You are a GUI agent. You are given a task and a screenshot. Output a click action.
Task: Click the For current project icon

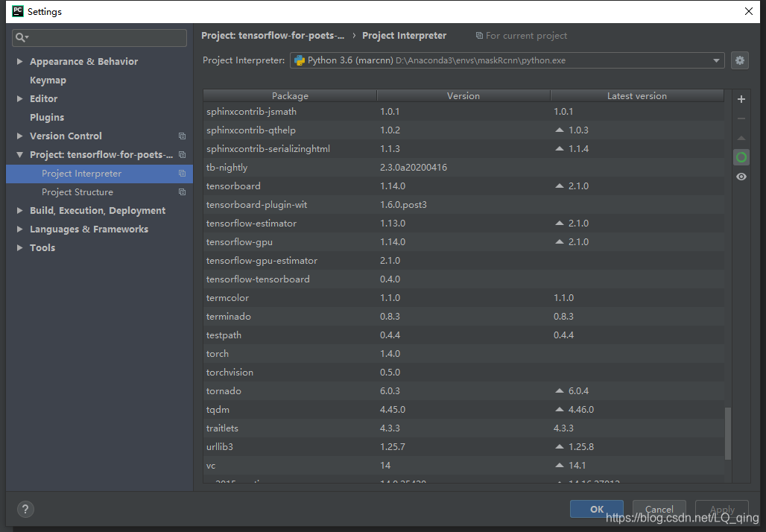click(x=479, y=36)
